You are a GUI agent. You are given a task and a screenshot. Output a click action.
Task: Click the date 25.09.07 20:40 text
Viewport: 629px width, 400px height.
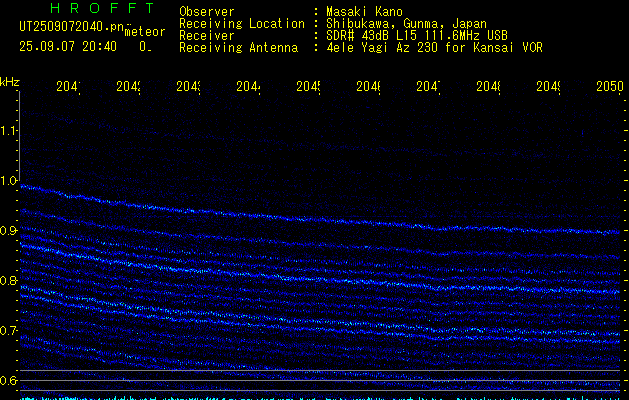pos(68,47)
